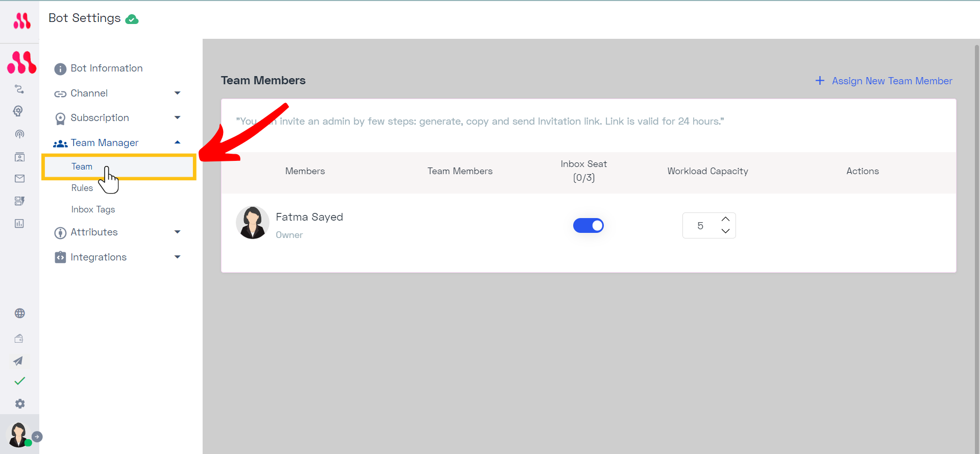This screenshot has width=980, height=454.
Task: Click the green checkmark icon in sidebar
Action: [x=20, y=381]
